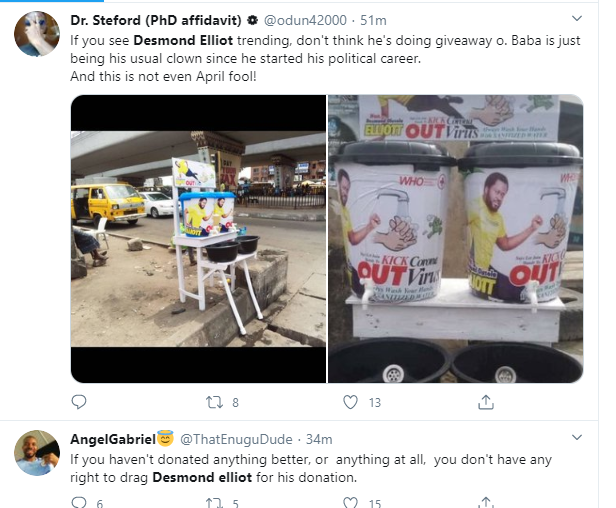The height and width of the screenshot is (508, 616).
Task: Like AngelGabriel's tweet
Action: pos(350,502)
